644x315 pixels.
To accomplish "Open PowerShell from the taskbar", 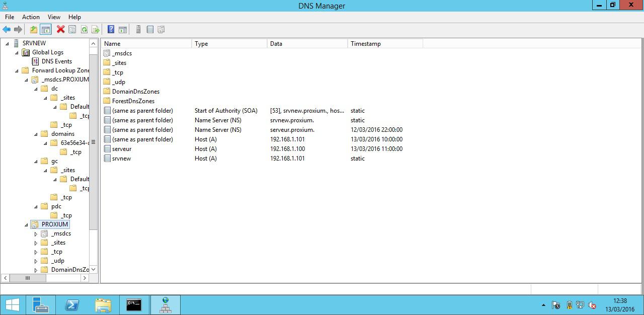I will 71,305.
